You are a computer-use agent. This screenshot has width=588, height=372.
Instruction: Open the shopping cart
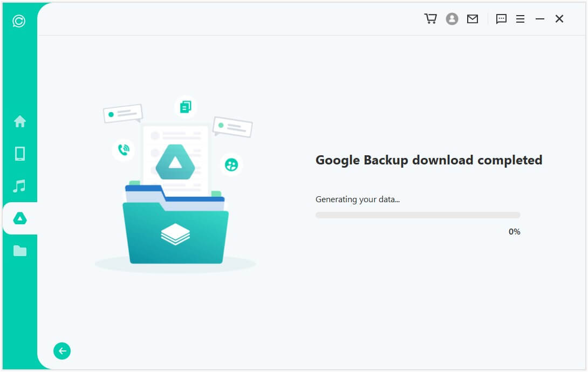430,19
